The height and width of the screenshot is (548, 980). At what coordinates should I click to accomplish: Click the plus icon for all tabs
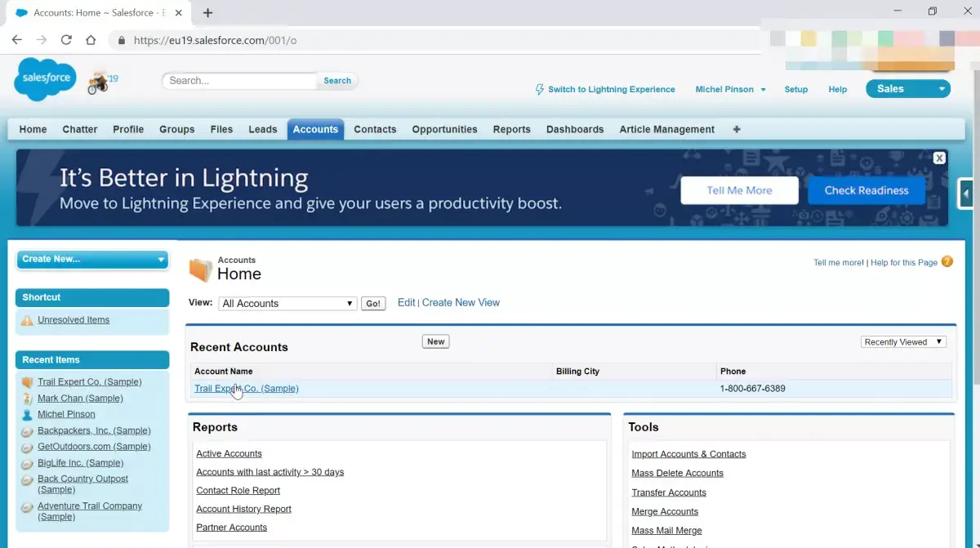point(737,129)
